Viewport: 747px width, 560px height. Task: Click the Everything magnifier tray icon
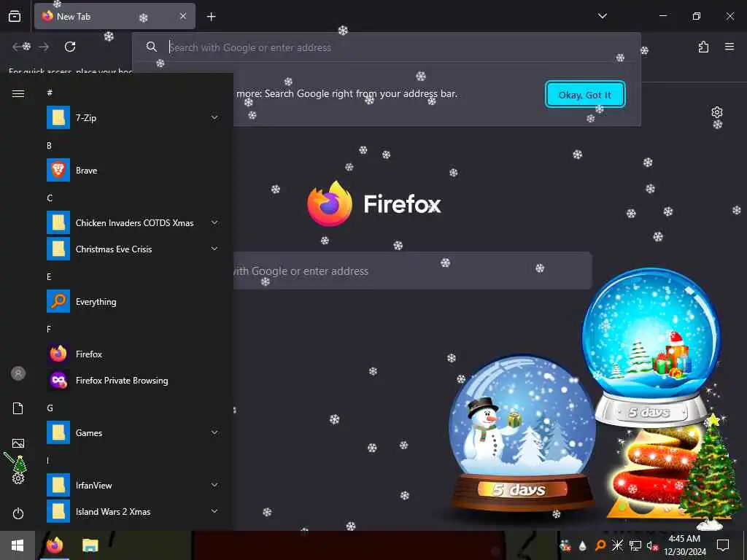click(600, 545)
